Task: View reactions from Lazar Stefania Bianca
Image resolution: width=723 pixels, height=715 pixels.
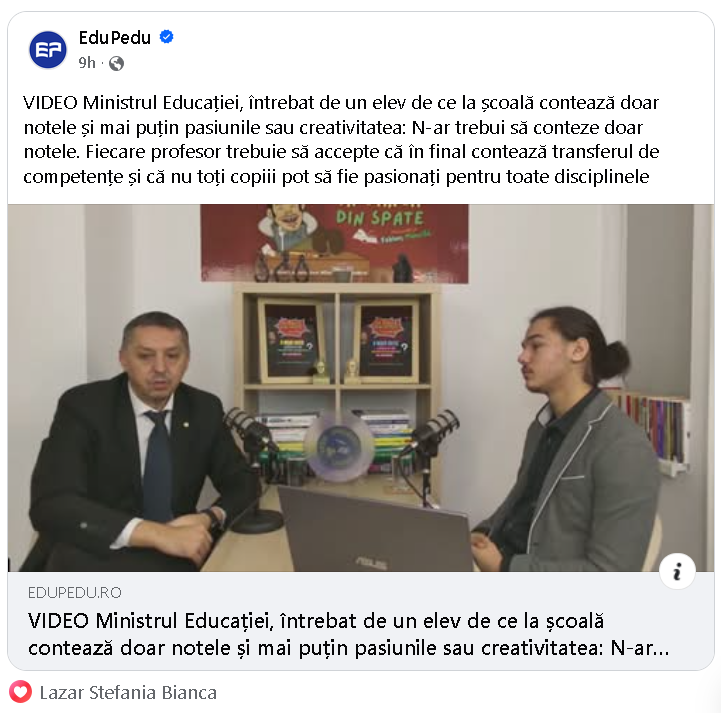Action: click(128, 692)
